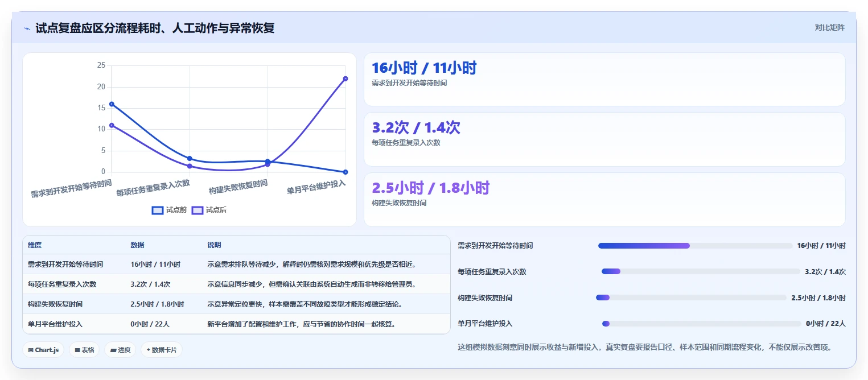The height and width of the screenshot is (380, 868).
Task: Click the 维度 column header
Action: tap(35, 245)
